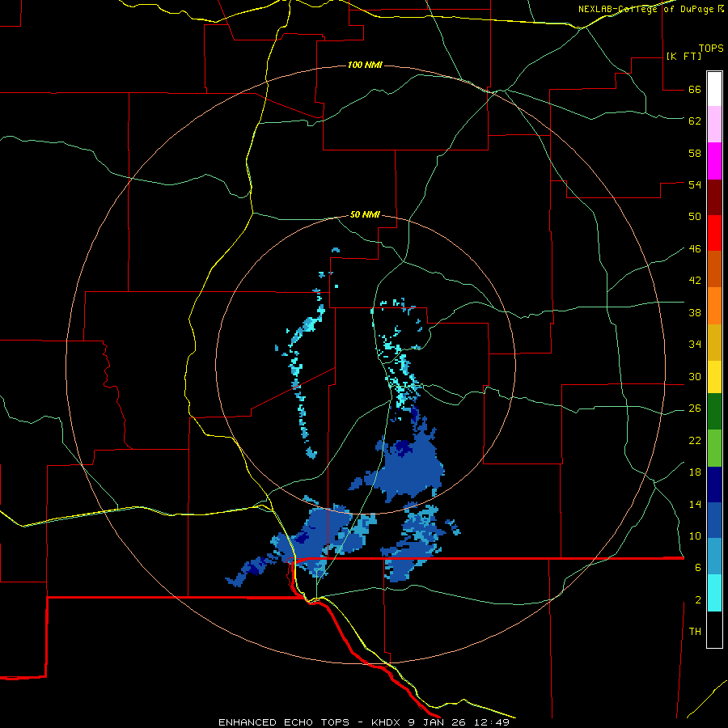Click the light orange legend swatch
Viewport: 728px width, 728px height.
coord(714,306)
